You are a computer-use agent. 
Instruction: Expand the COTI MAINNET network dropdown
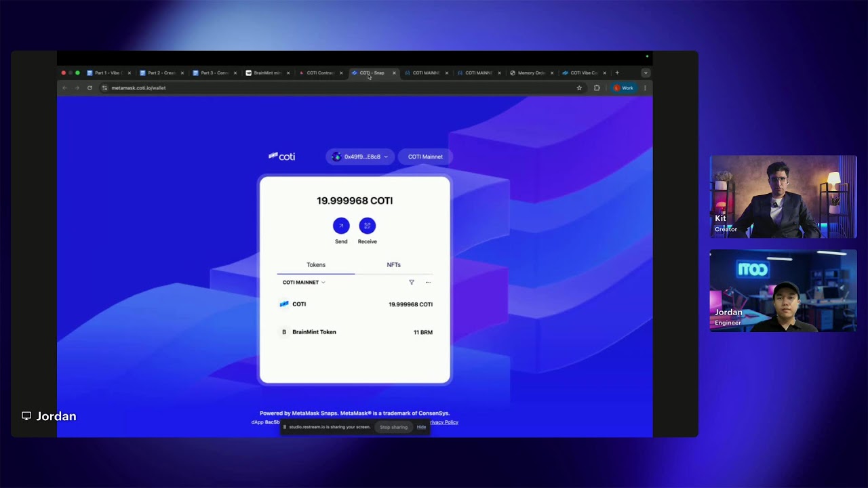[x=304, y=283]
